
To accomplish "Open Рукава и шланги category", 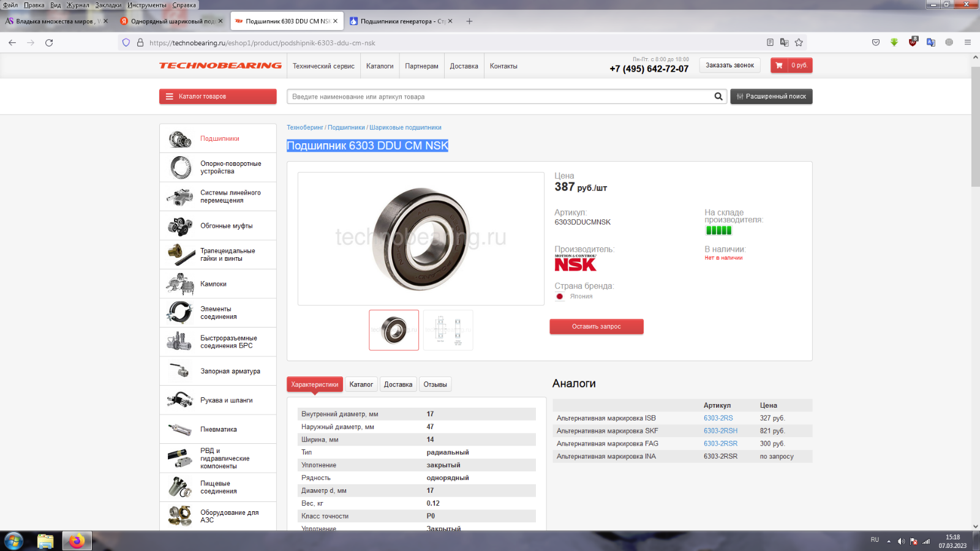I will click(x=218, y=400).
